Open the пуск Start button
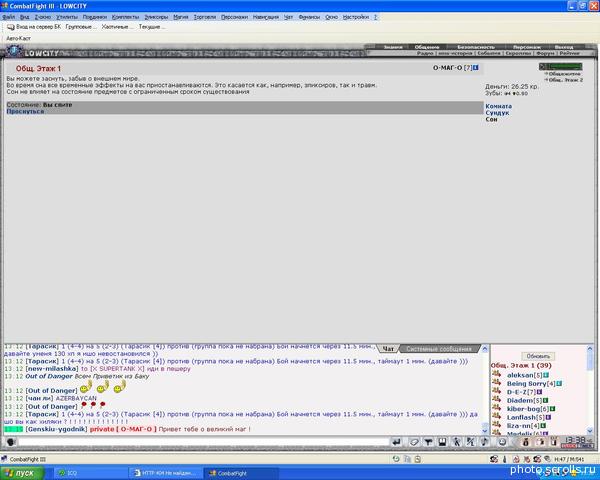The width and height of the screenshot is (600, 480). [x=21, y=473]
